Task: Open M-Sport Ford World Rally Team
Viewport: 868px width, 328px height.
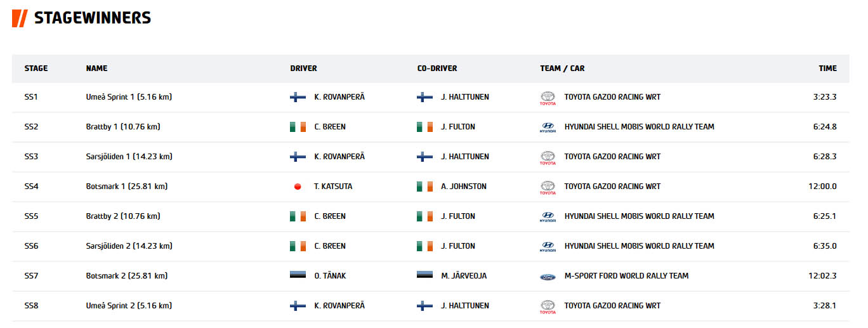Action: (626, 276)
